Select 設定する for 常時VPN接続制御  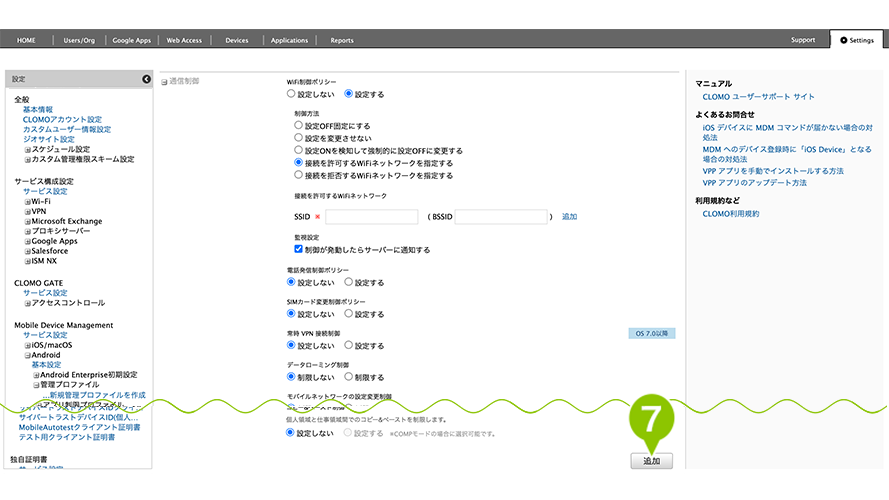pos(349,345)
